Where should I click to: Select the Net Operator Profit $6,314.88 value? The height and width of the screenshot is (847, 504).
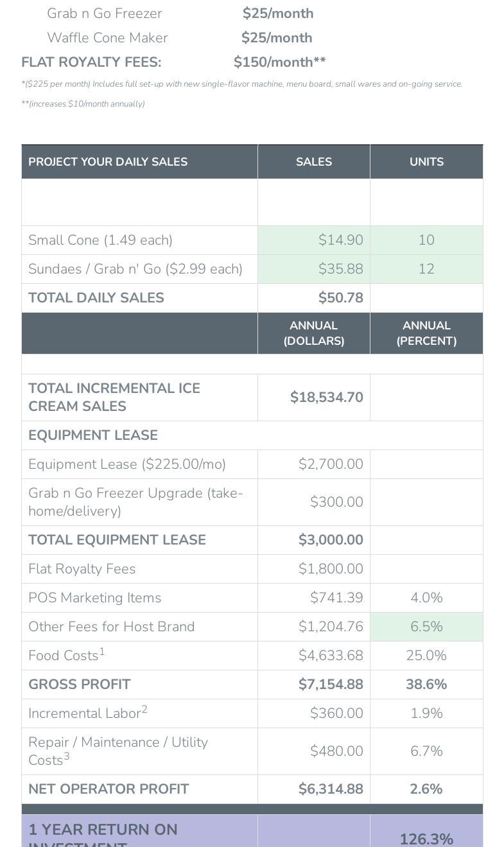click(331, 789)
